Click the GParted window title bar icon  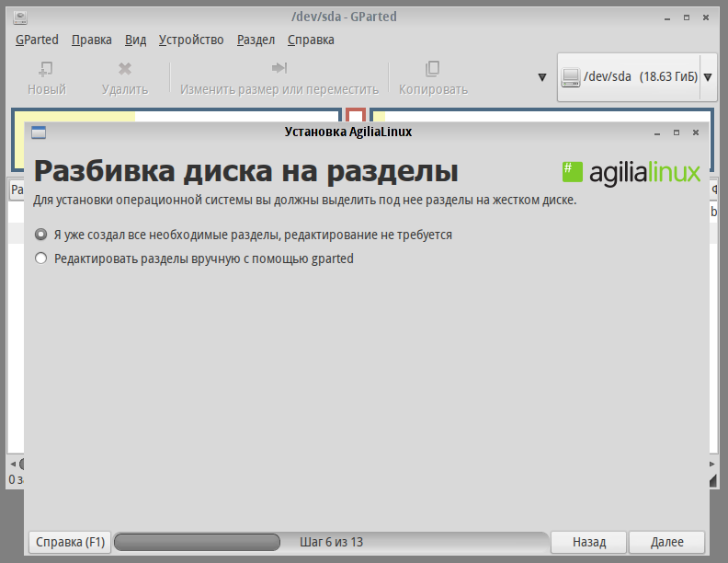tap(20, 17)
